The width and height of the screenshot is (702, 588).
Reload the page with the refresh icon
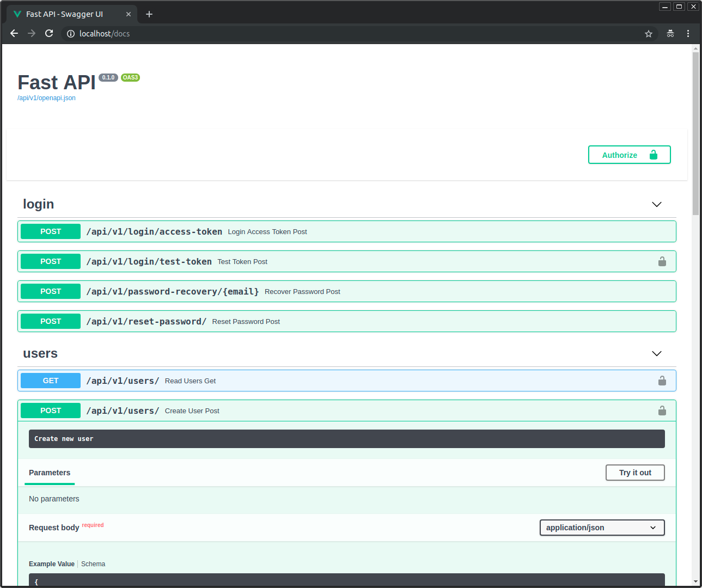49,33
